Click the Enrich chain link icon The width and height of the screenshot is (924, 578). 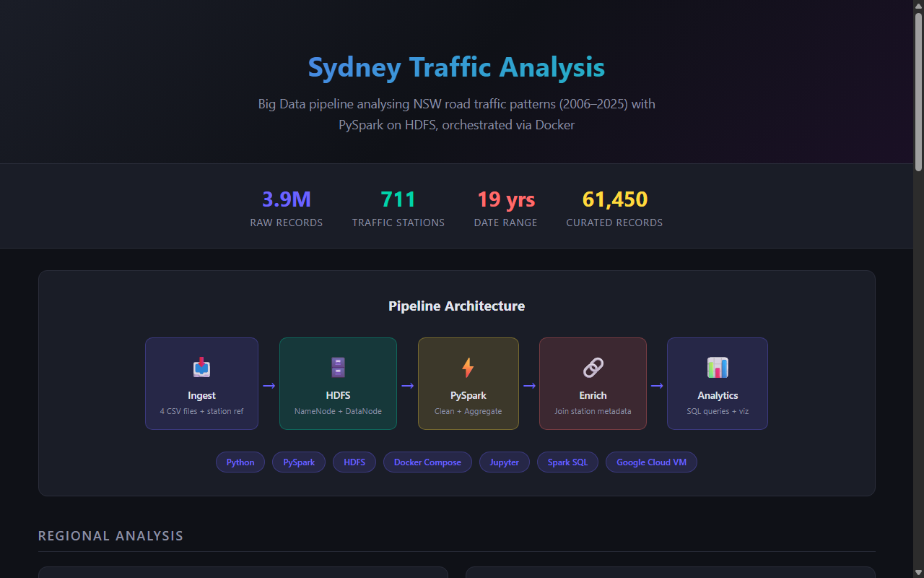tap(593, 368)
